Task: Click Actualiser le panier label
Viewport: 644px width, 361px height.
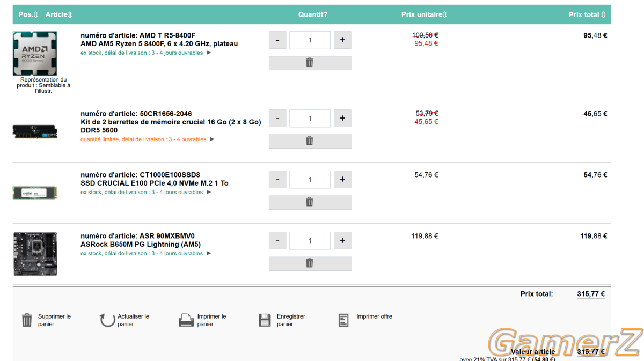Action: pyautogui.click(x=134, y=320)
